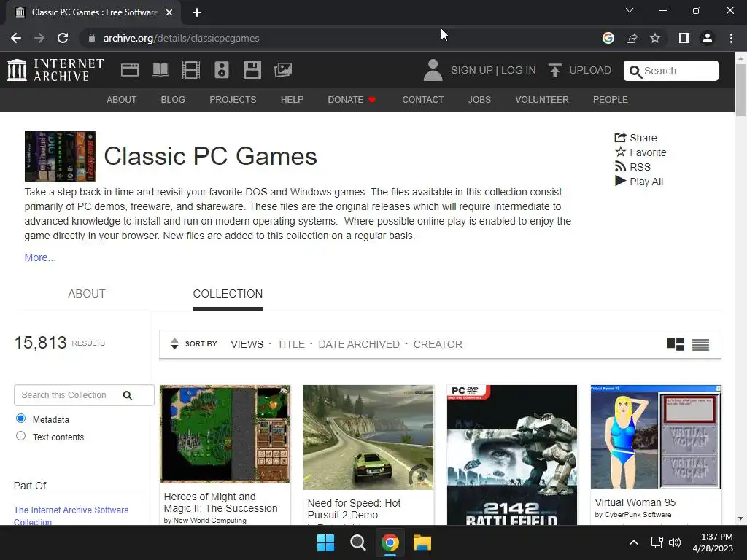
Task: Select the Metadata radio button
Action: 20,419
